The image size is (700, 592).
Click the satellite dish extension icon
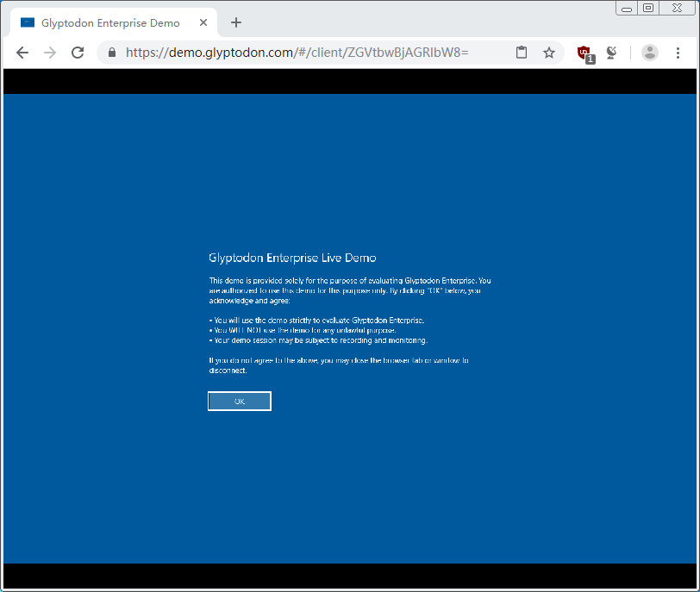click(611, 53)
